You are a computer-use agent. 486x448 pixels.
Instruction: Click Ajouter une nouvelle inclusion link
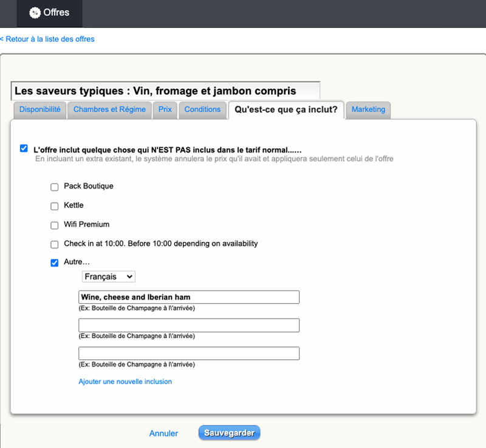click(x=125, y=382)
